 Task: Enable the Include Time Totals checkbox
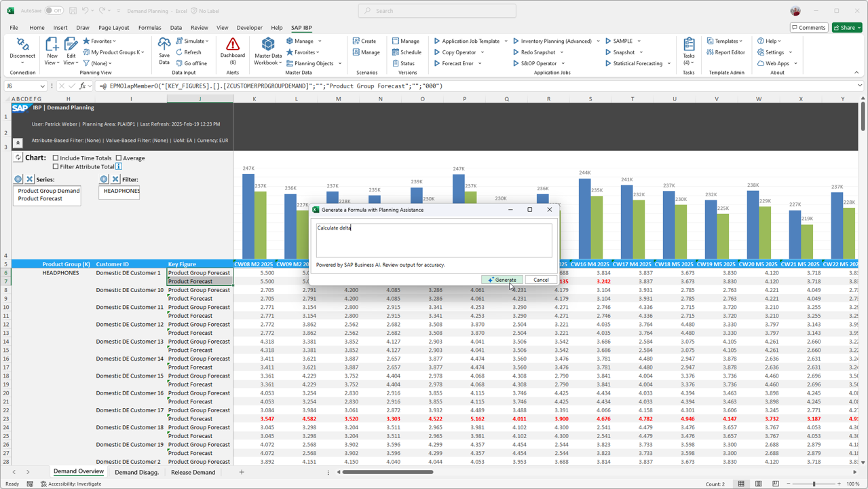[x=56, y=158]
